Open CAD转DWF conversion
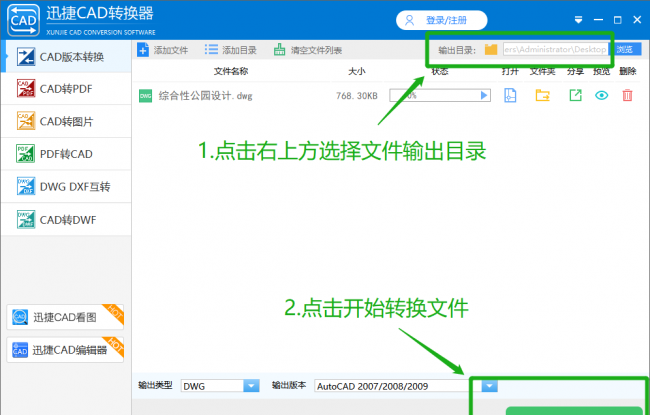Image resolution: width=650 pixels, height=415 pixels. pyautogui.click(x=66, y=219)
